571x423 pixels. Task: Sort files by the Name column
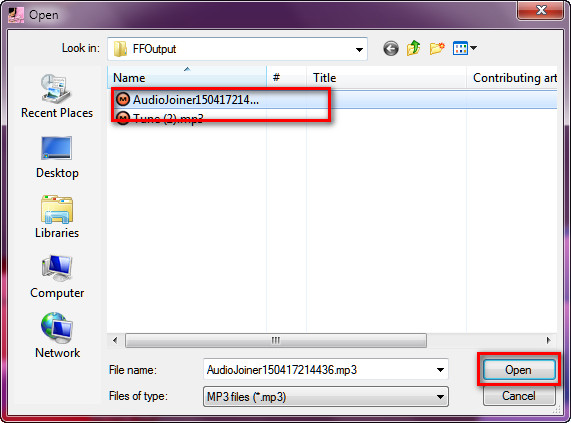pyautogui.click(x=187, y=78)
